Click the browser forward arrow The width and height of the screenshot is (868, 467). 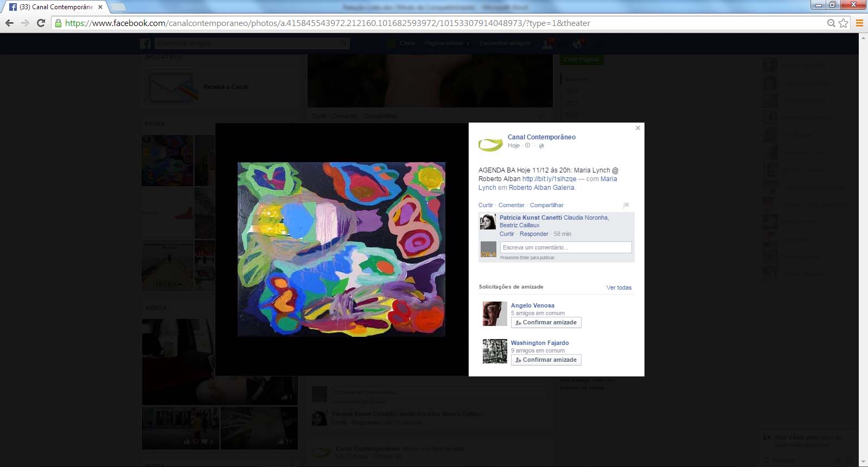(x=25, y=23)
